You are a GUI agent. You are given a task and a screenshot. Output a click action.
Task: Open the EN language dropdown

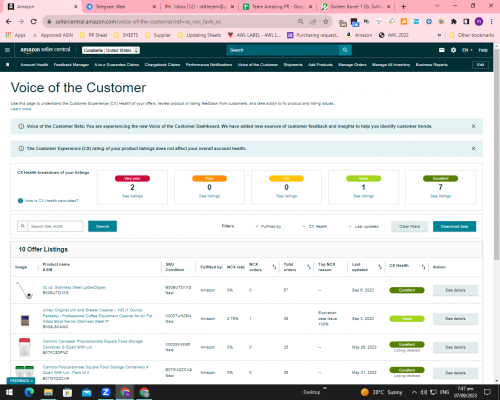(467, 50)
